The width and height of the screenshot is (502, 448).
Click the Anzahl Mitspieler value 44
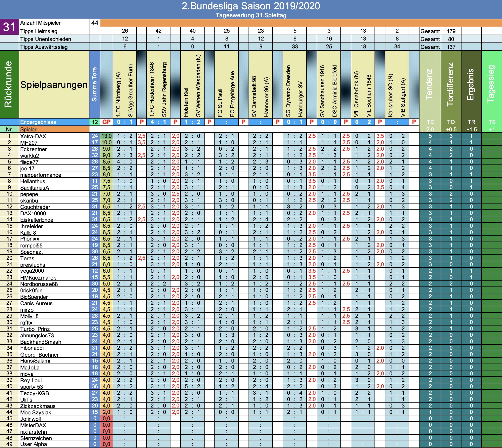[x=95, y=23]
